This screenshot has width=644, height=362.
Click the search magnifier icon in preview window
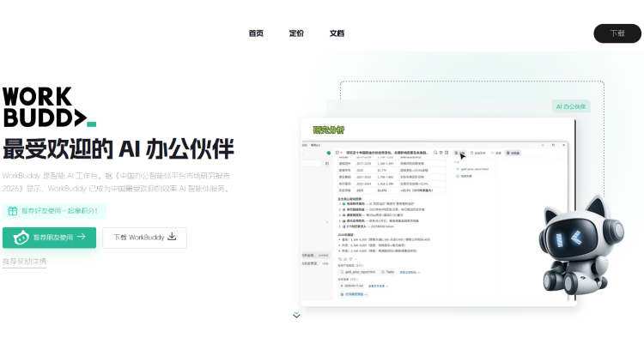click(x=435, y=153)
